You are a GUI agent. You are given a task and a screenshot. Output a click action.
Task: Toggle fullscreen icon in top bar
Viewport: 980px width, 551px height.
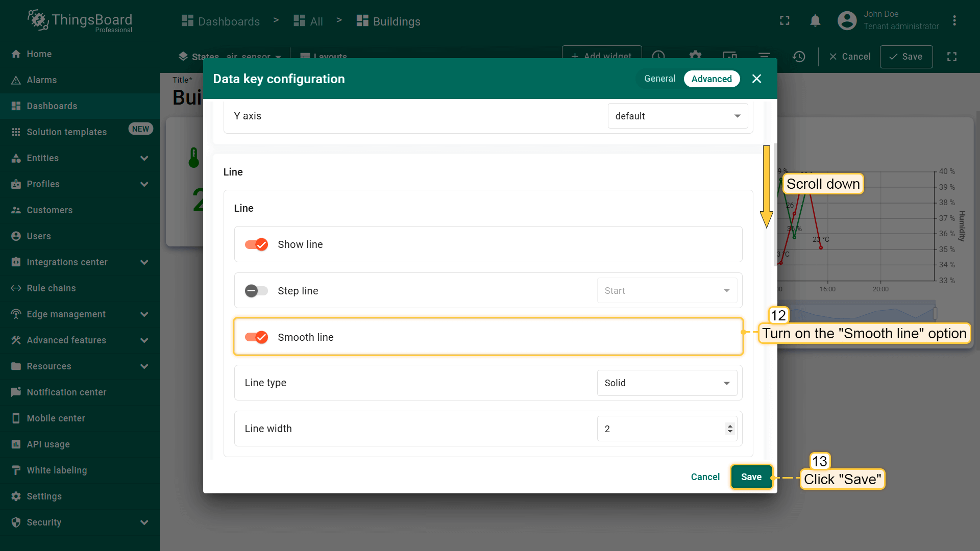coord(785,21)
